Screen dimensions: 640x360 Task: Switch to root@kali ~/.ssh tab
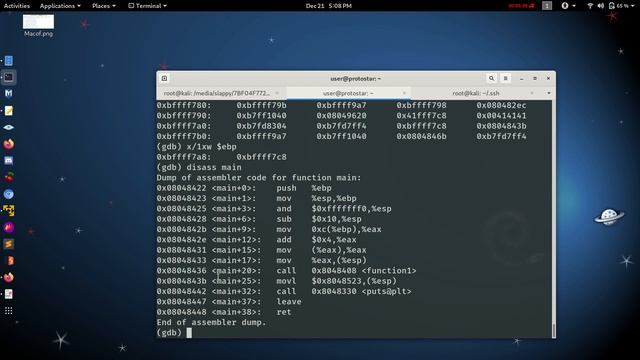click(x=476, y=93)
